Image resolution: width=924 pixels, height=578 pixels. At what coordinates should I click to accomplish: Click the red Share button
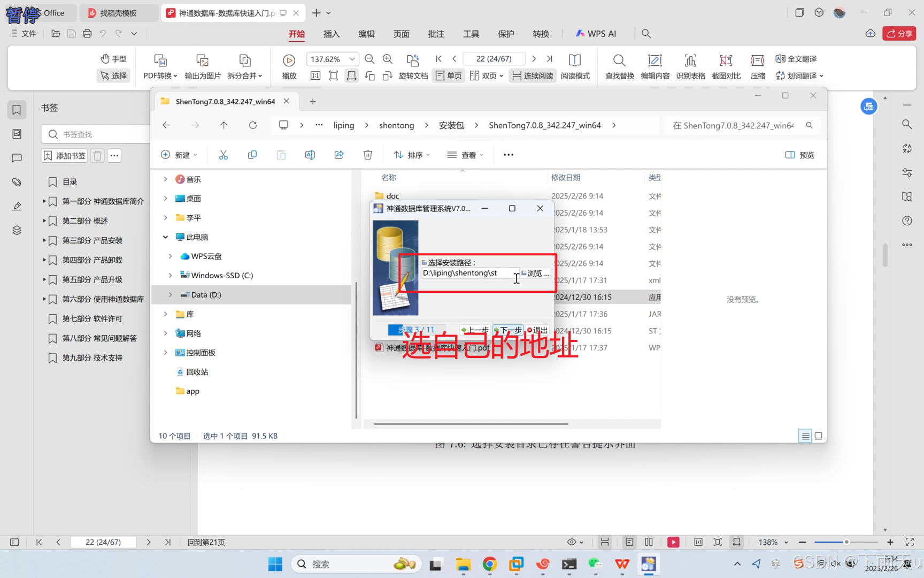(899, 33)
